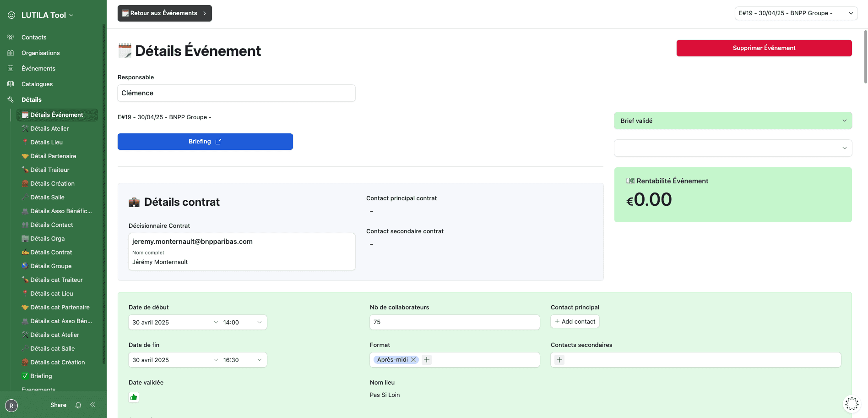Screen dimensions: 868x418
Task: Click the Organisations building icon
Action: tap(11, 53)
